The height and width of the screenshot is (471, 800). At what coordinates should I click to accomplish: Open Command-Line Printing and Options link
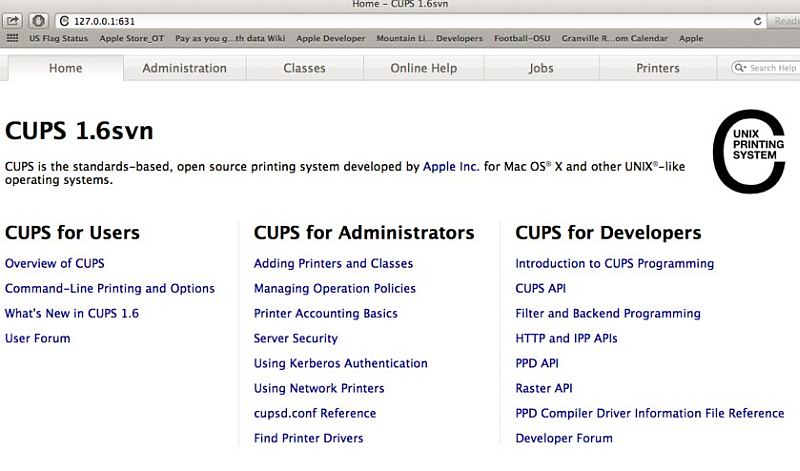tap(110, 288)
